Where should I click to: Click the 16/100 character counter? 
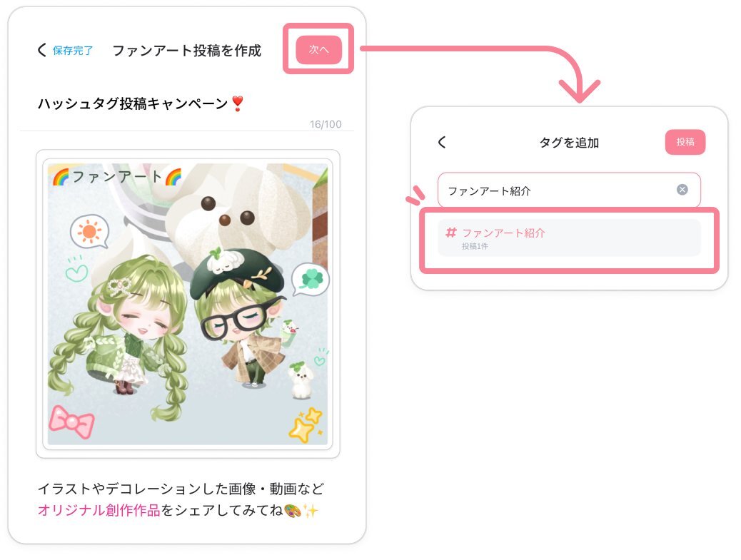click(x=326, y=124)
